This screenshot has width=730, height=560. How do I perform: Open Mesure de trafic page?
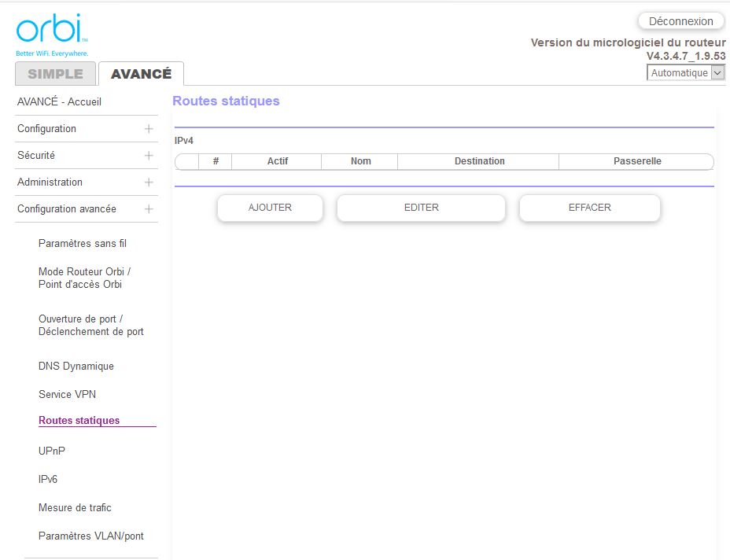point(75,508)
